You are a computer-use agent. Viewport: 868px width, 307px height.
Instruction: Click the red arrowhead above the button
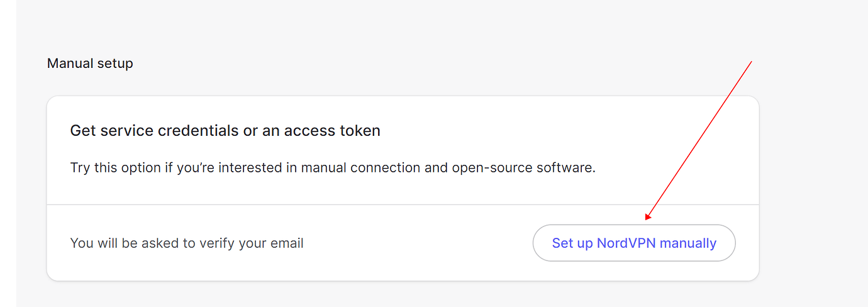coord(647,218)
